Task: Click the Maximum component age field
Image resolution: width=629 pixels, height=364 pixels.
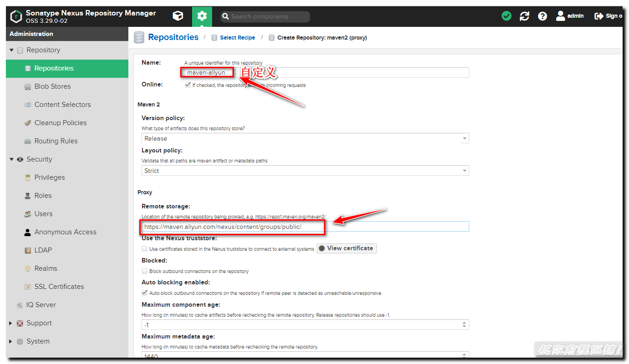Action: click(301, 325)
